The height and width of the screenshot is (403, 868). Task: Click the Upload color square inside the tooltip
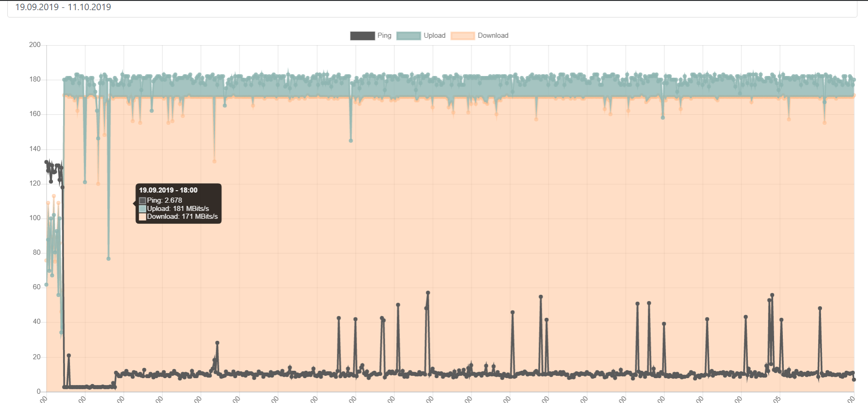pos(143,209)
